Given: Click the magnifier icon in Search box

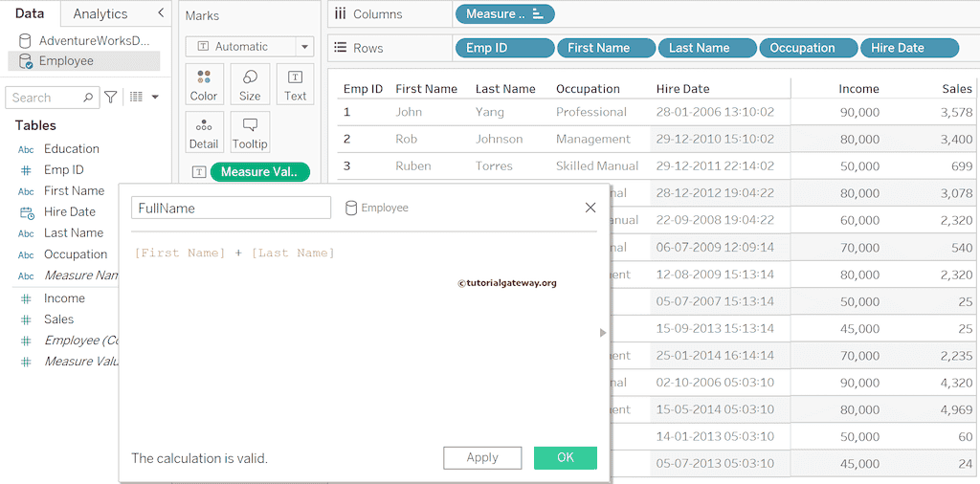Looking at the screenshot, I should pos(88,98).
